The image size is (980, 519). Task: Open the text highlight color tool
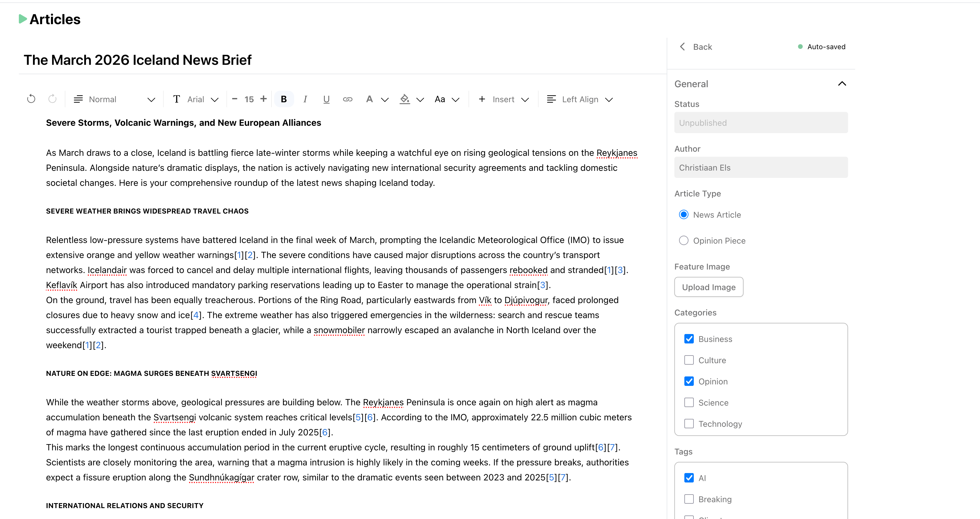coord(405,99)
